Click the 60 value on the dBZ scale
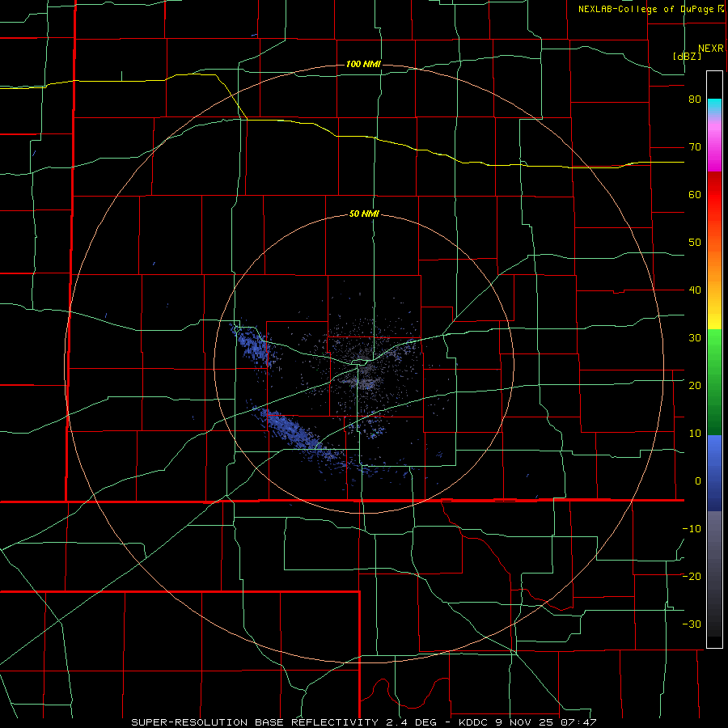This screenshot has height=728, width=728. tap(695, 194)
